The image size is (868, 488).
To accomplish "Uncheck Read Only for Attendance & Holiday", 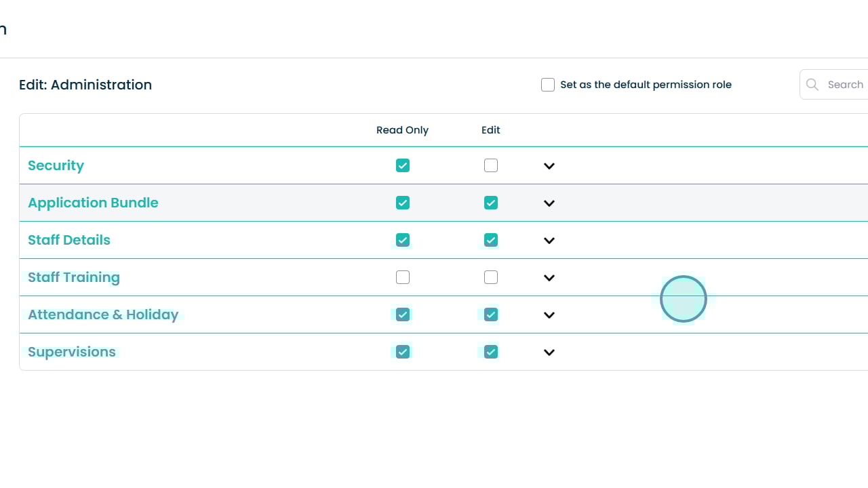I will click(403, 314).
